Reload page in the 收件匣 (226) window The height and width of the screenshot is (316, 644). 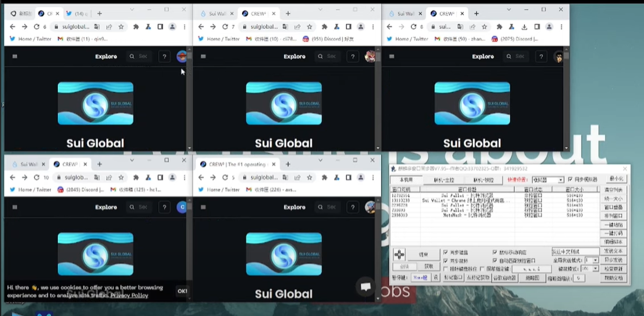[225, 177]
